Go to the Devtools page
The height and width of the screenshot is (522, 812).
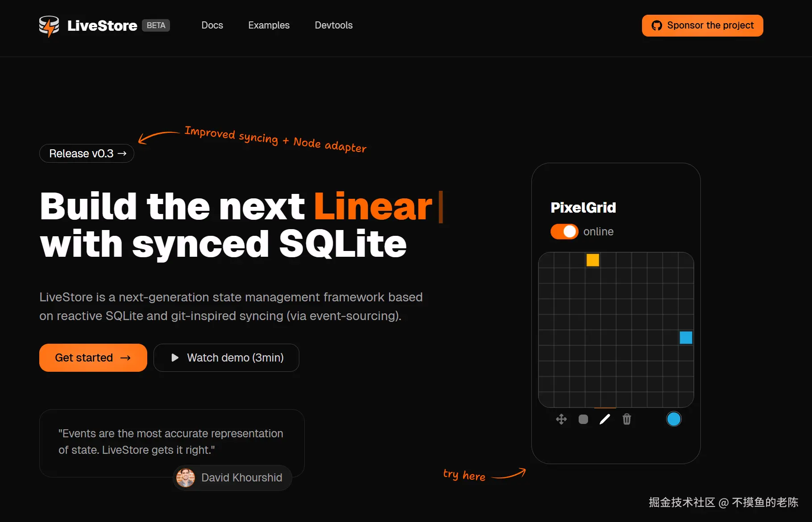point(334,25)
